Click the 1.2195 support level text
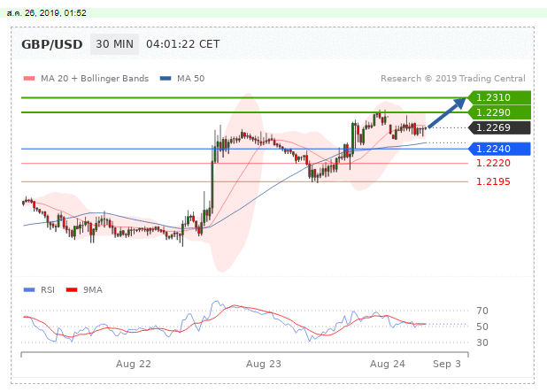 (493, 181)
